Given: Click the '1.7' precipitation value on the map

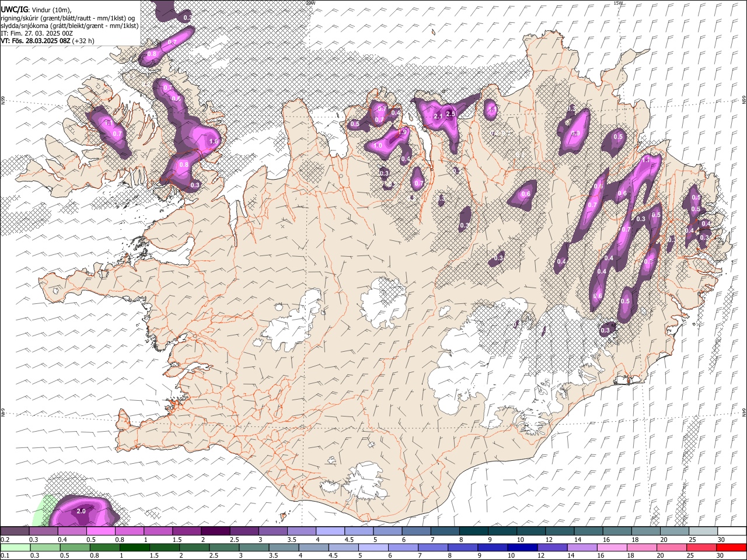Looking at the screenshot, I should (x=646, y=159).
